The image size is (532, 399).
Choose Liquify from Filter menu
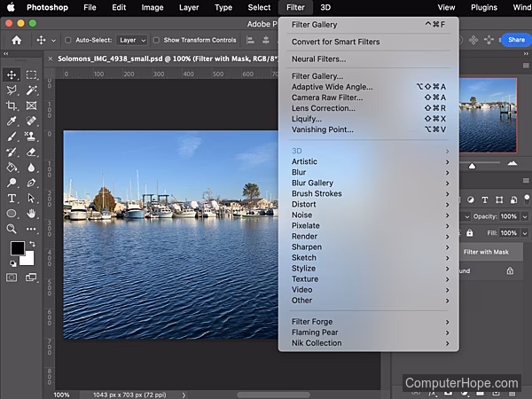(x=369, y=119)
